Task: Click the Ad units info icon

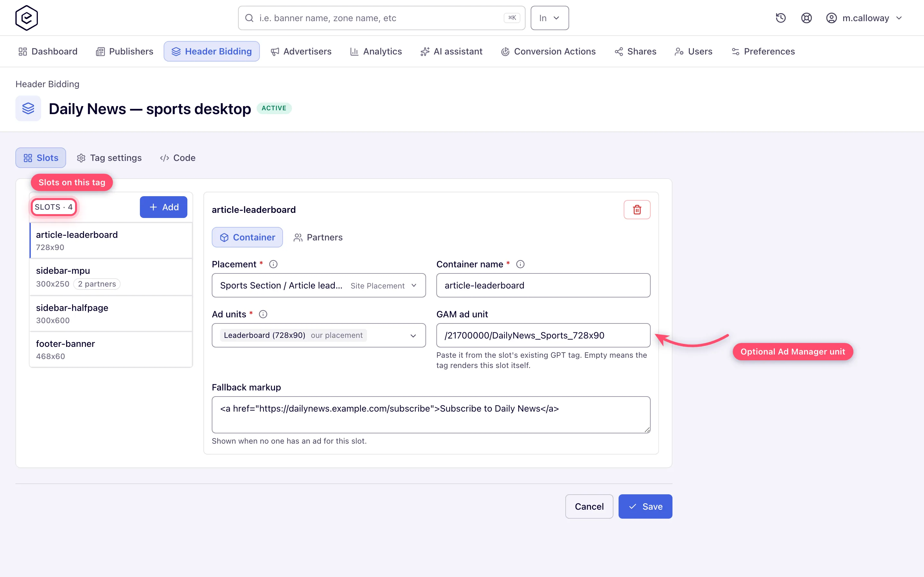Action: [x=263, y=314]
